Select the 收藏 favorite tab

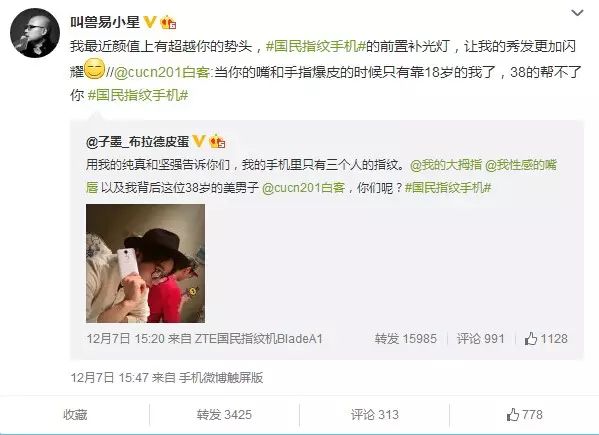pos(75,415)
